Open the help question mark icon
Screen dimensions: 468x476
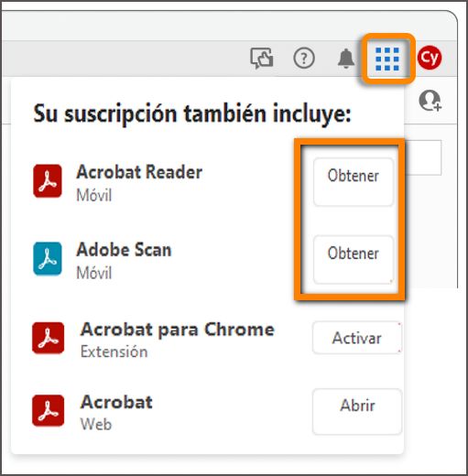tap(304, 58)
